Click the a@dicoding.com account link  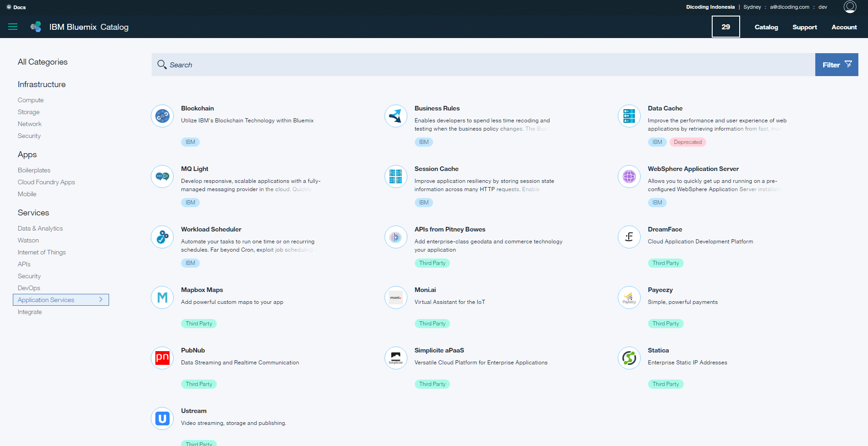pos(789,7)
